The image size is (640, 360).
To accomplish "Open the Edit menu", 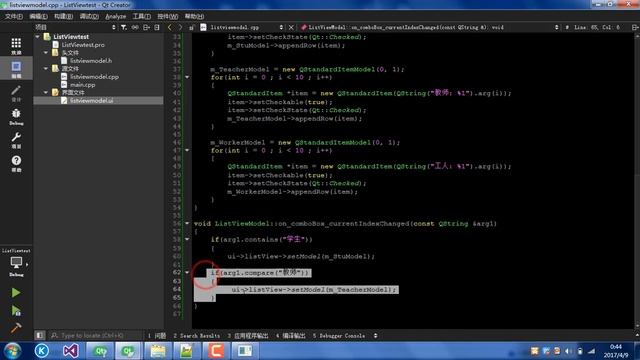I will [x=38, y=16].
